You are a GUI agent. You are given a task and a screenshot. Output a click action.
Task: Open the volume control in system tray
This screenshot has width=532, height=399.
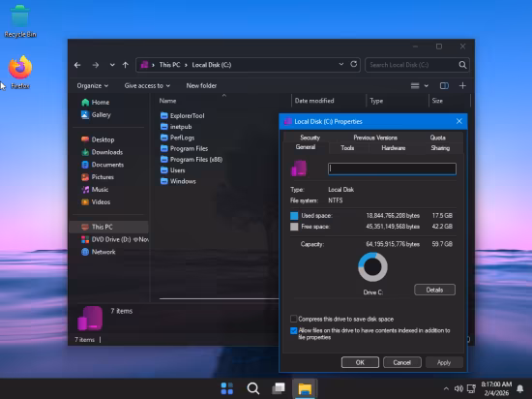coord(458,388)
